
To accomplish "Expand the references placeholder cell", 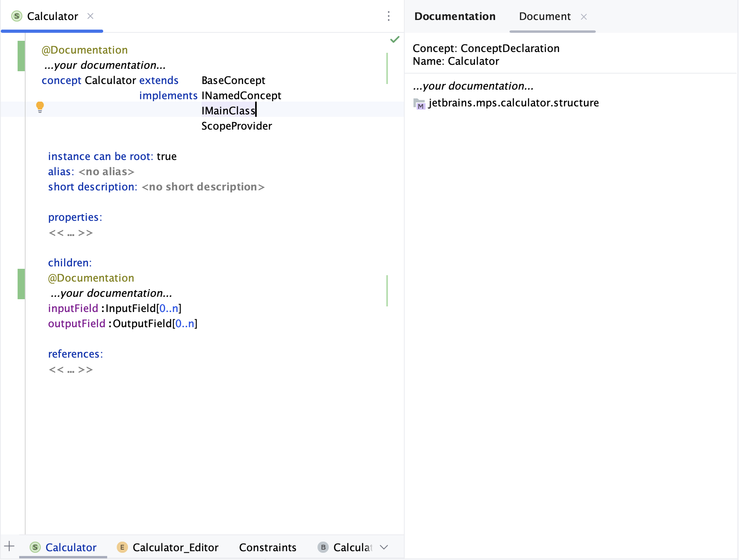I will coord(70,370).
